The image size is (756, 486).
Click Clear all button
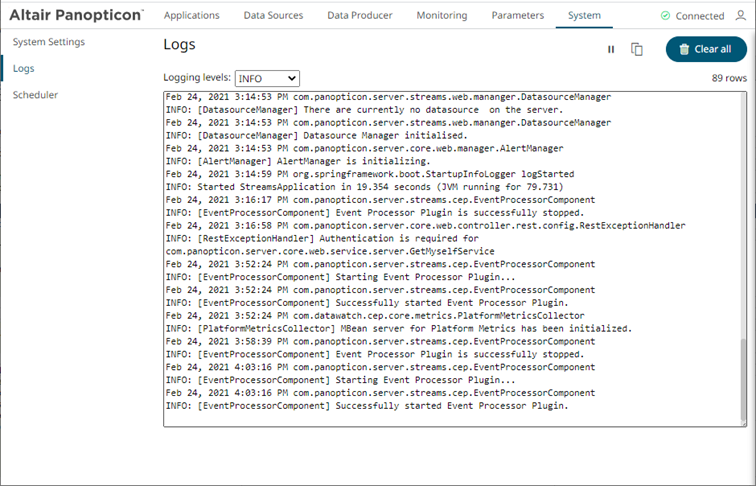click(706, 49)
